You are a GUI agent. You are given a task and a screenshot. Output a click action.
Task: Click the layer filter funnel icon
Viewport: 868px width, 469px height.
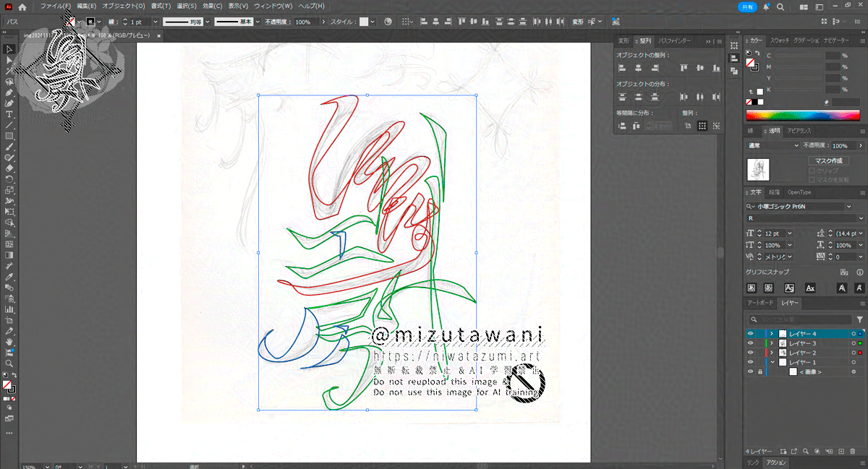pos(859,319)
